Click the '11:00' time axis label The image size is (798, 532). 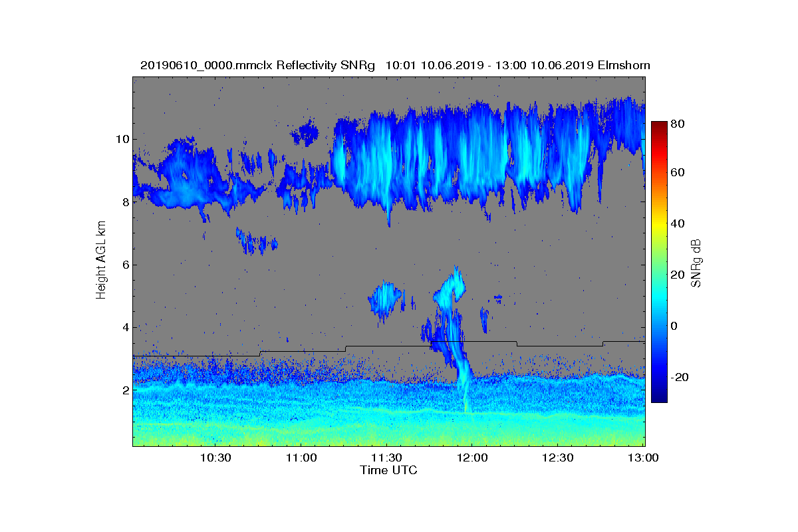301,458
